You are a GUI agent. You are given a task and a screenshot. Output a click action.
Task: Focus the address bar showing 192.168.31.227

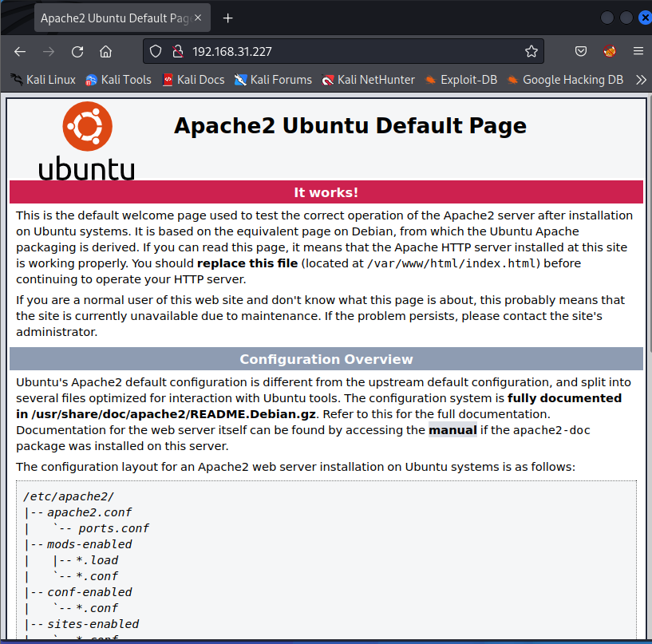(343, 52)
